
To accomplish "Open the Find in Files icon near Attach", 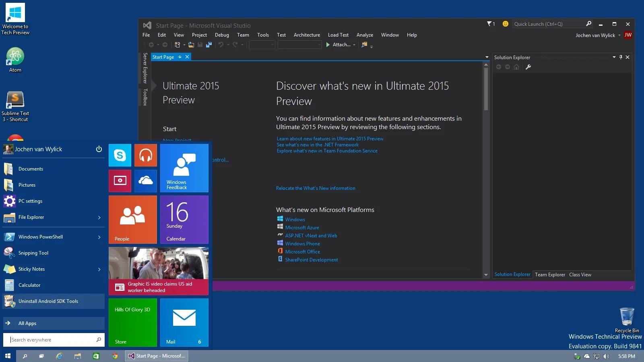I will tap(363, 45).
